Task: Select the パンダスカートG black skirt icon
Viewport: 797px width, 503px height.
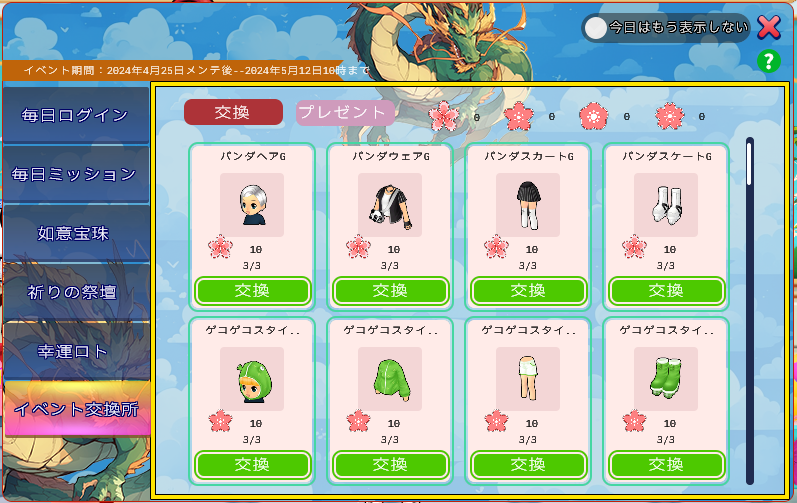Action: click(x=528, y=205)
